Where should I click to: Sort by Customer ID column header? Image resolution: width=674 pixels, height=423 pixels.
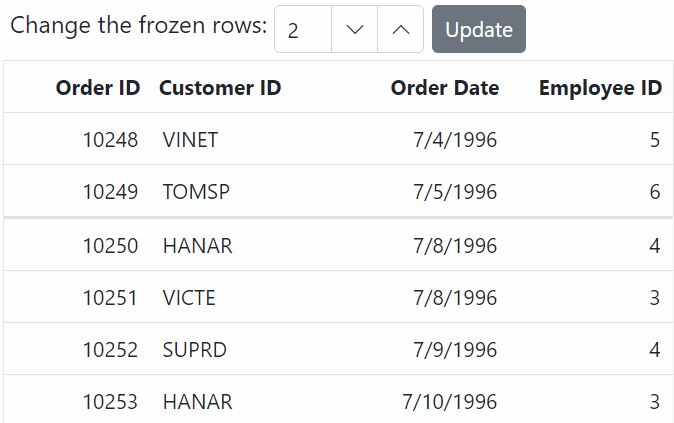click(x=220, y=88)
